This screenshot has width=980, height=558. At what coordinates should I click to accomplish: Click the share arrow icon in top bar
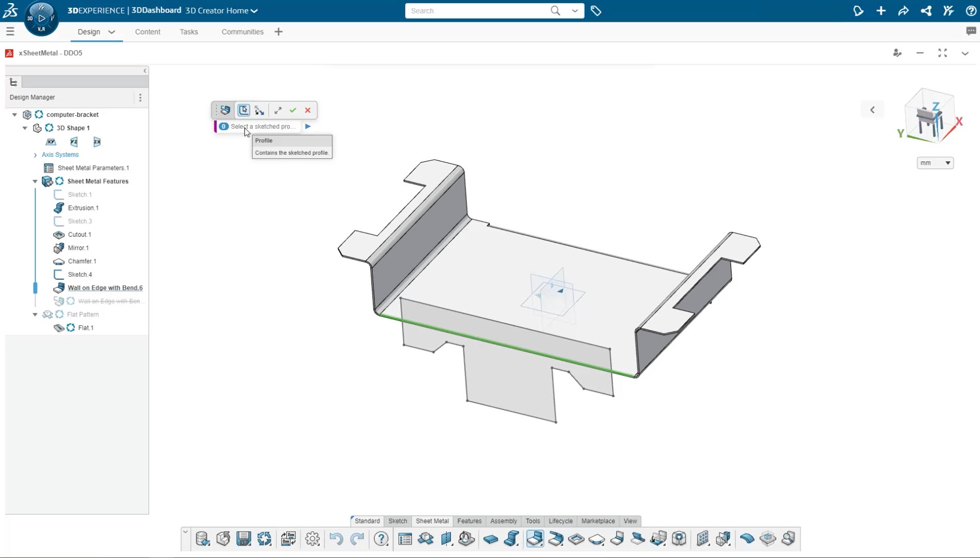pyautogui.click(x=903, y=11)
